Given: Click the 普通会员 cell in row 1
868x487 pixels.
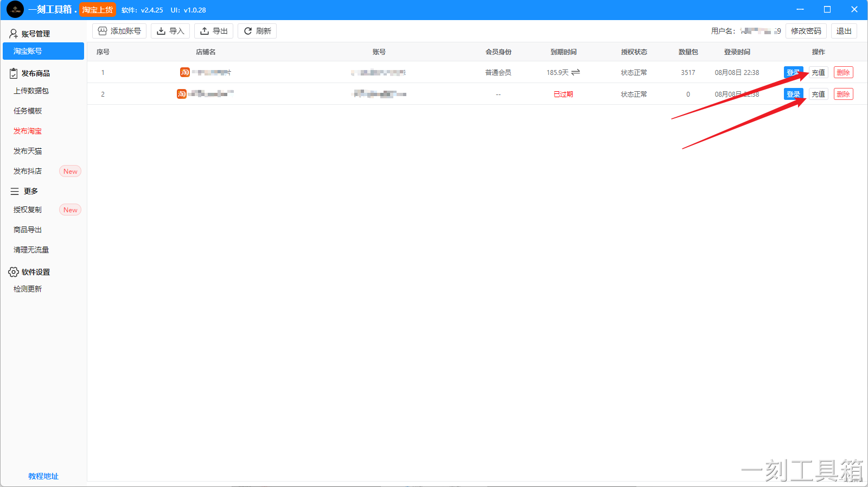Looking at the screenshot, I should [x=498, y=72].
